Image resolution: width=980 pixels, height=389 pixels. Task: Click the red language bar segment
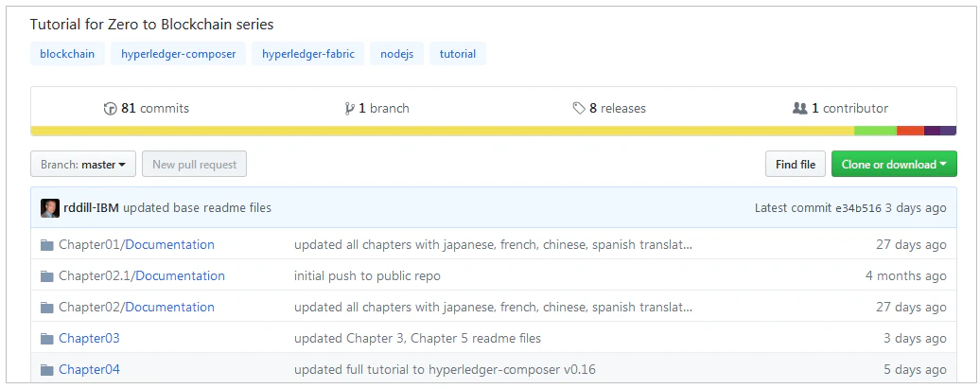tap(911, 131)
